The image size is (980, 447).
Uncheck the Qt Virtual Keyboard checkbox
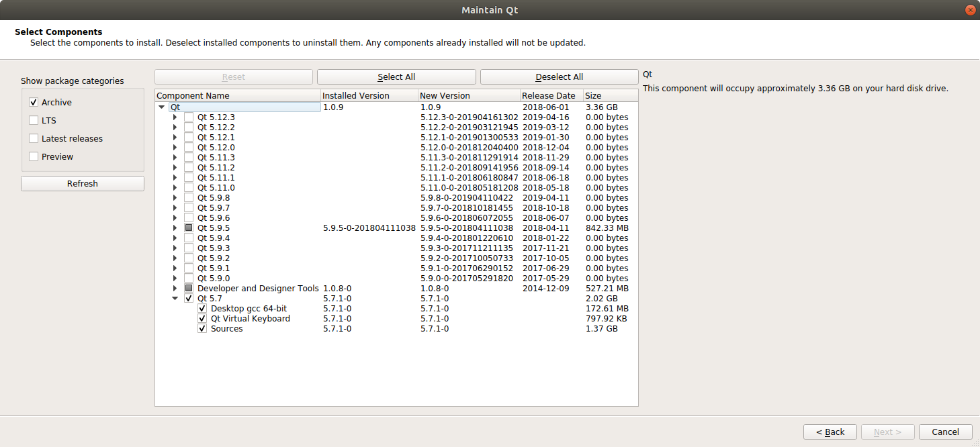click(202, 319)
